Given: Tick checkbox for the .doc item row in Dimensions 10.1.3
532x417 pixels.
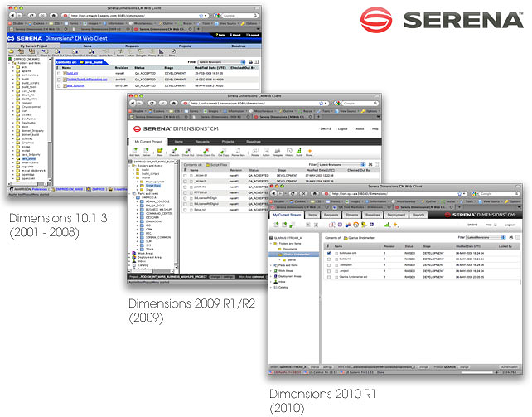Looking at the screenshot, I should (59, 80).
